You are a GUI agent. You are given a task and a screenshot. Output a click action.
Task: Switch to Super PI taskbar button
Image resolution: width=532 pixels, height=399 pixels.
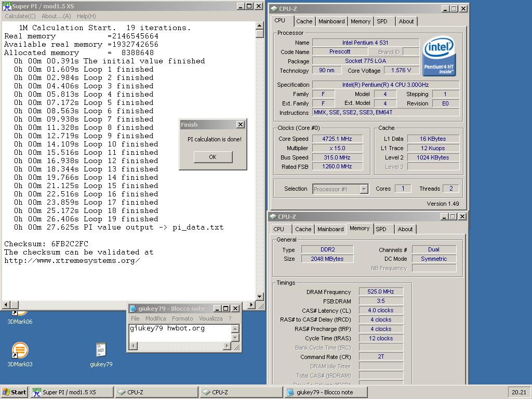click(72, 392)
